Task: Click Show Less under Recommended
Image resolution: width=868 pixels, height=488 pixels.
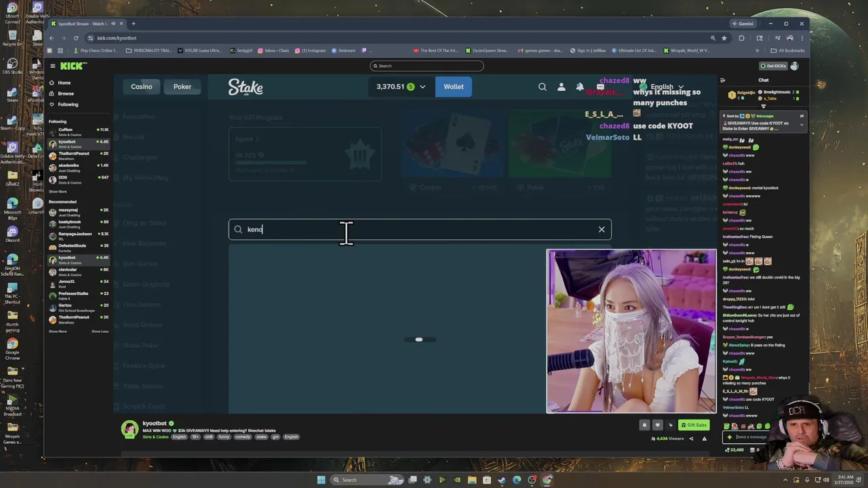Action: (x=100, y=331)
